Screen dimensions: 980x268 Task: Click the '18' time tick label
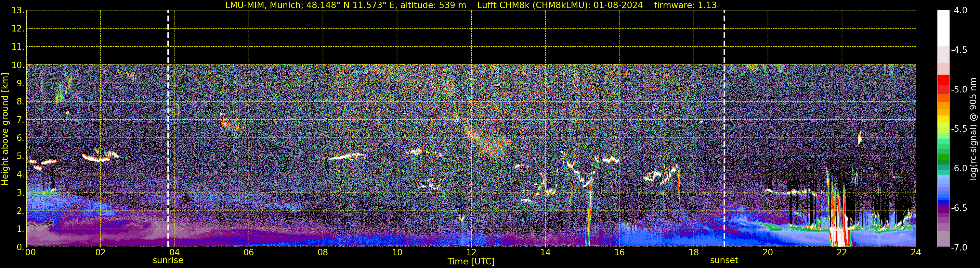[x=694, y=252]
